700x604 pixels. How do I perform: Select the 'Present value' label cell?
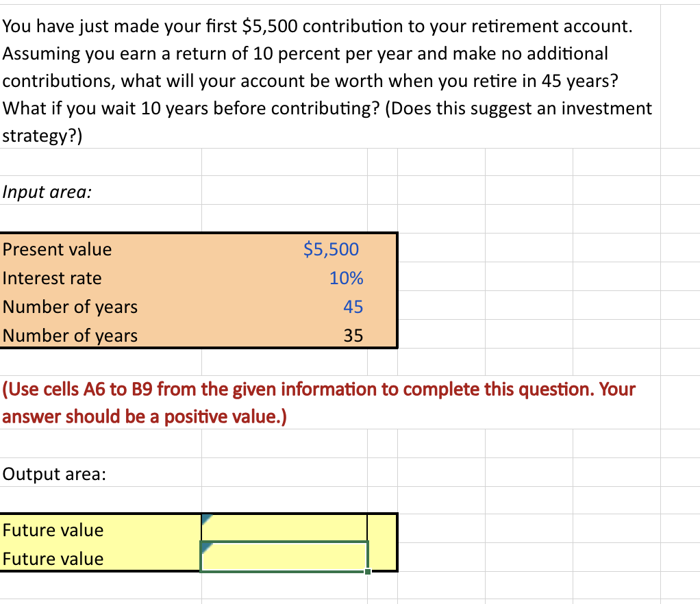tap(101, 249)
